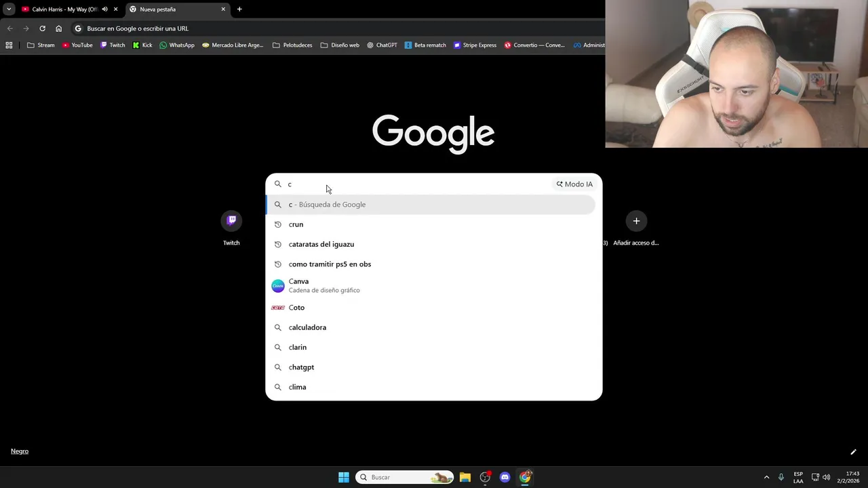Focus the Chrome address bar

coord(339,28)
